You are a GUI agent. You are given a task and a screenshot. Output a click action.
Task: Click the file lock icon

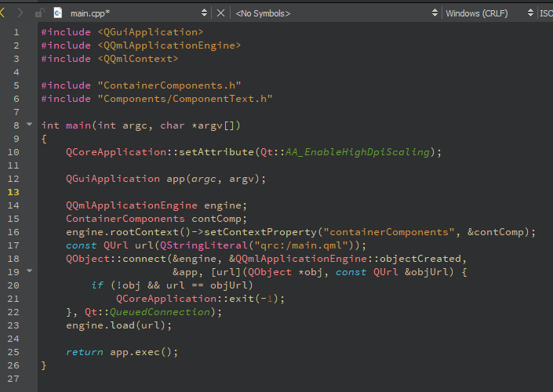click(x=39, y=13)
